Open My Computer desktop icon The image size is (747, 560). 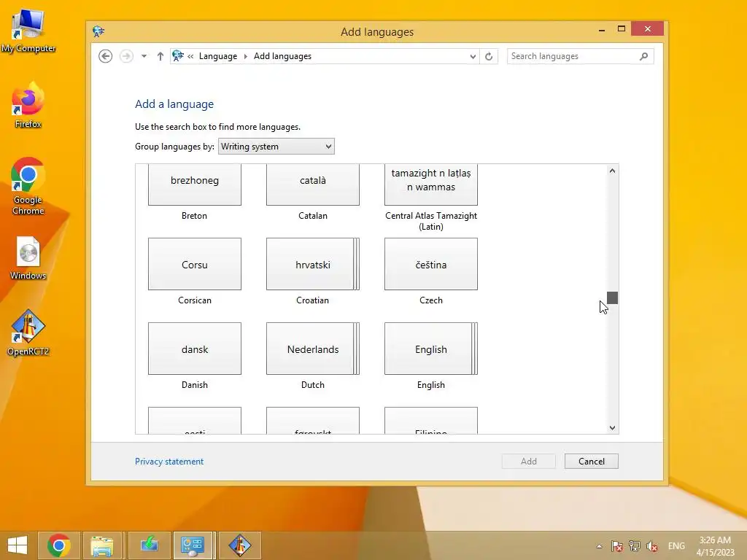click(x=28, y=31)
